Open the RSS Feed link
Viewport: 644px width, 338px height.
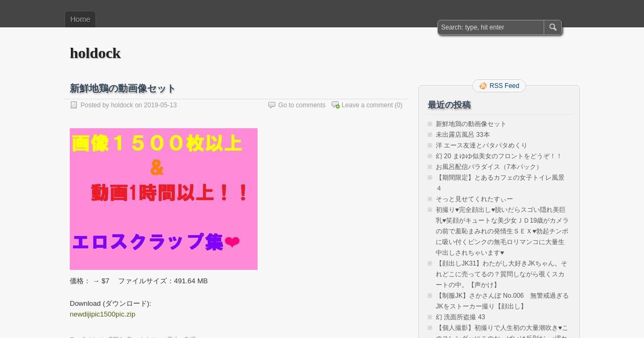(x=504, y=86)
